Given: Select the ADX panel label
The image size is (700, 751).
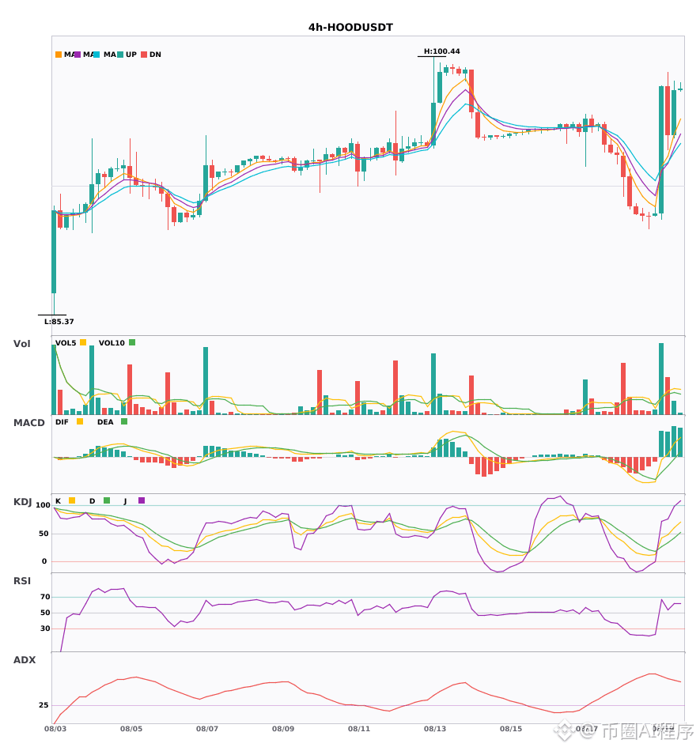Looking at the screenshot, I should pos(24,660).
